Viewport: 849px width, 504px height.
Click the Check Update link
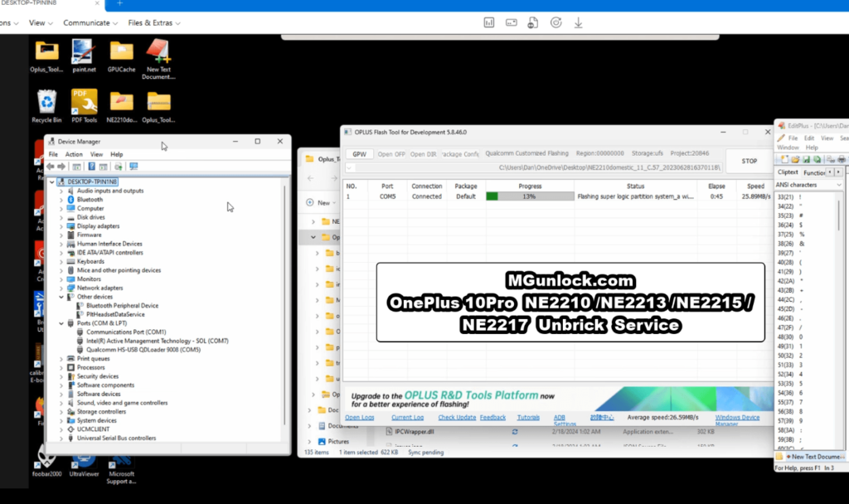click(457, 418)
